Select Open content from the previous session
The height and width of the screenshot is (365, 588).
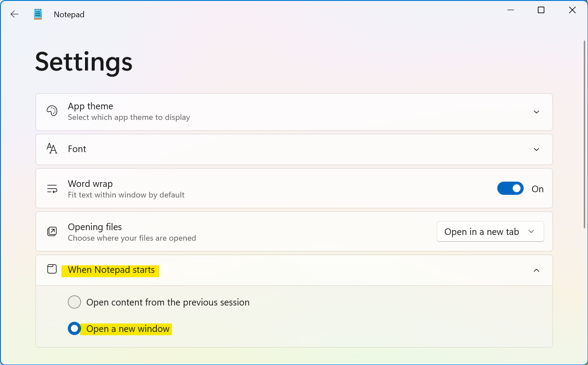(74, 302)
